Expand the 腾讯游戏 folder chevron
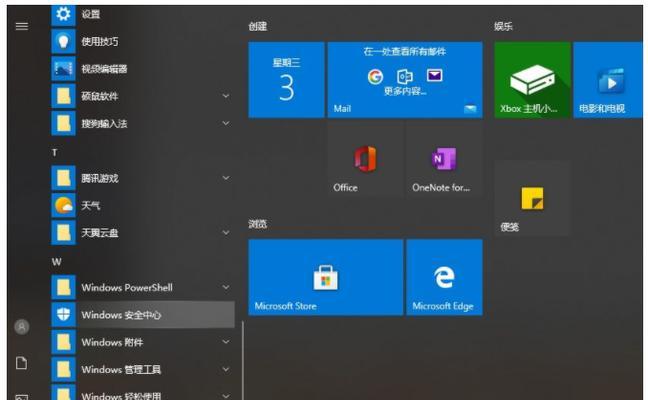Viewport: 648px width, 400px height. click(x=226, y=178)
